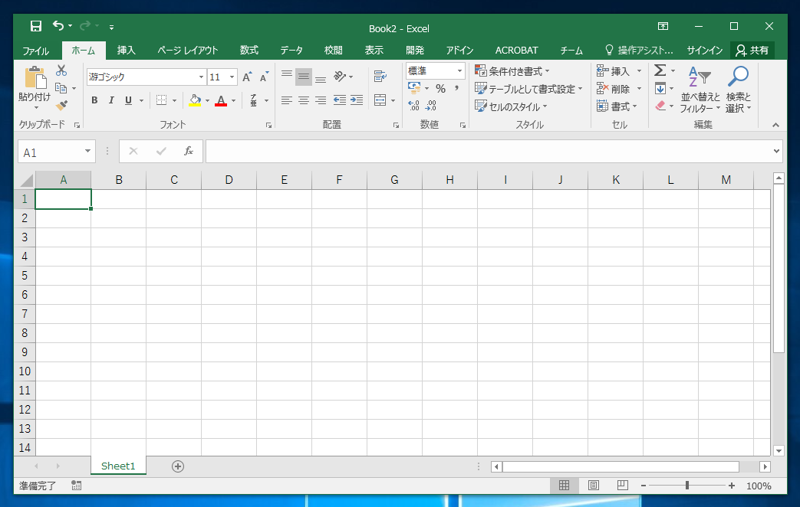The image size is (800, 507).
Task: Switch to the 挿入 tab
Action: (x=126, y=50)
